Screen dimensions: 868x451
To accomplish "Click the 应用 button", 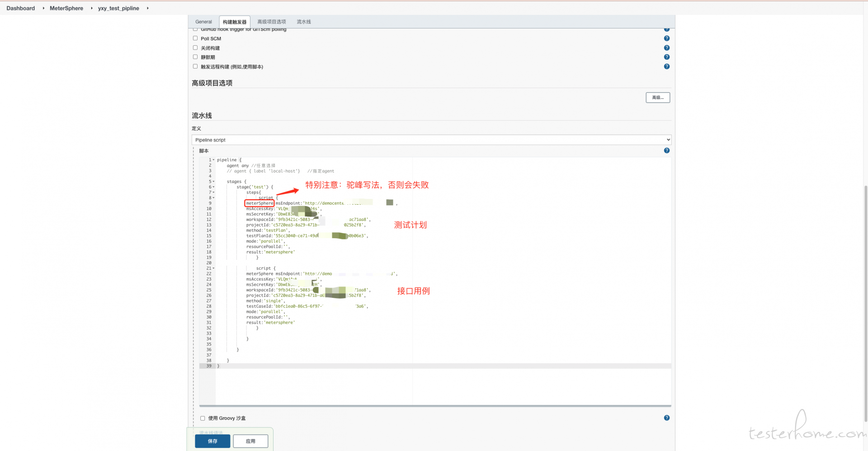I will [250, 441].
